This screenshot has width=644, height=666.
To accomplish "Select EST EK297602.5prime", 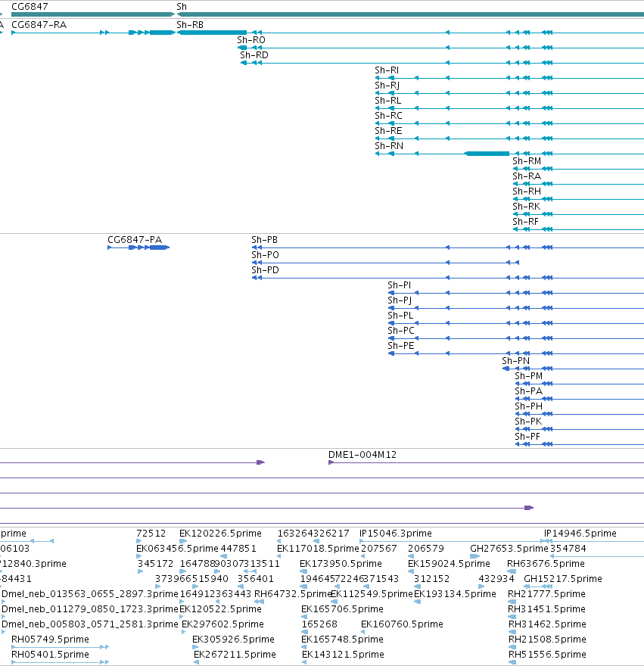I will pos(222,624).
